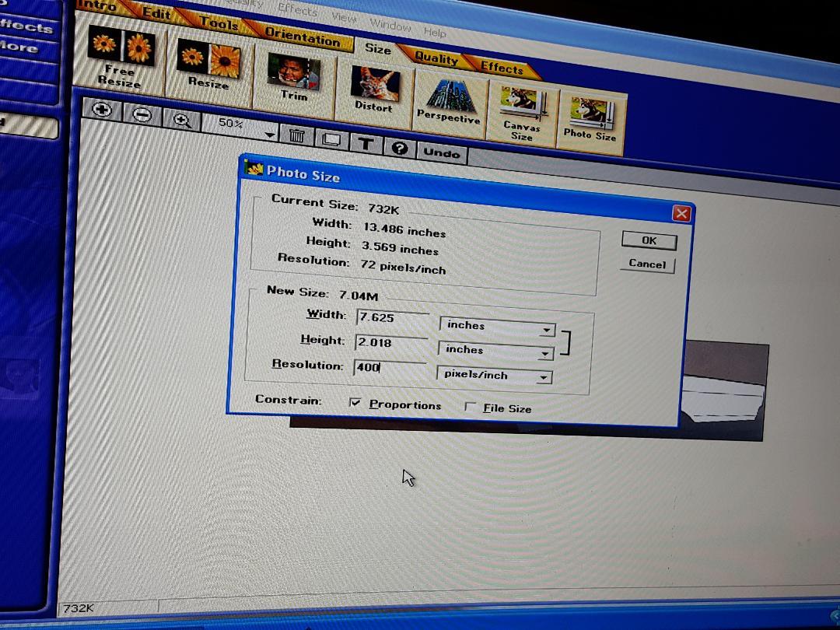Viewport: 840px width, 630px height.
Task: Click the Current Size 732K label
Action: click(x=335, y=204)
